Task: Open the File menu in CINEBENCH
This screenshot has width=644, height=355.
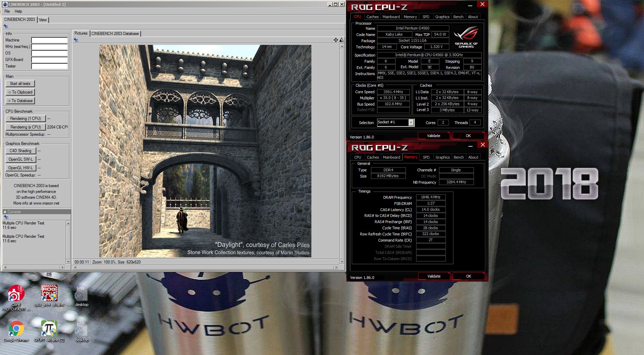Action: pyautogui.click(x=7, y=11)
